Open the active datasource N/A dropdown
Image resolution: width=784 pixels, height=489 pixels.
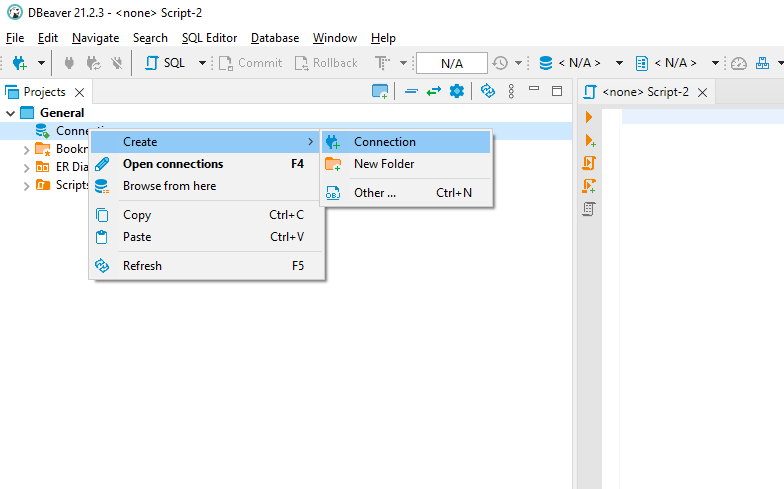[x=619, y=63]
